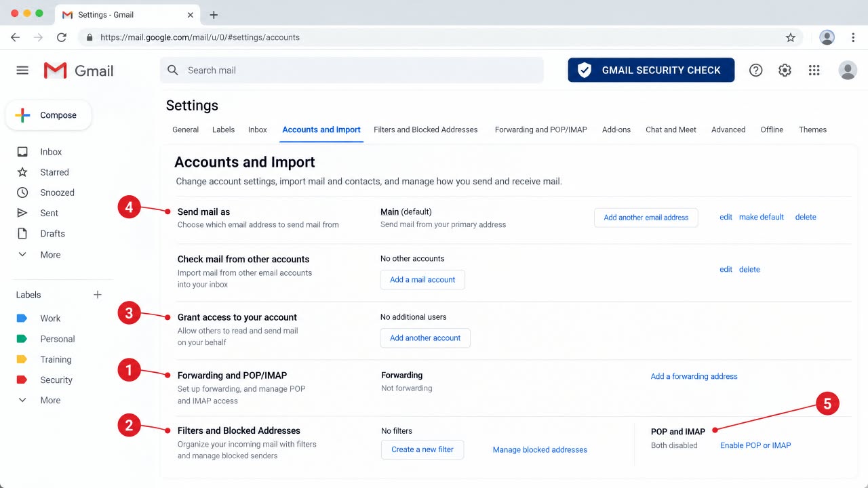Click the browser profile icon

point(827,37)
